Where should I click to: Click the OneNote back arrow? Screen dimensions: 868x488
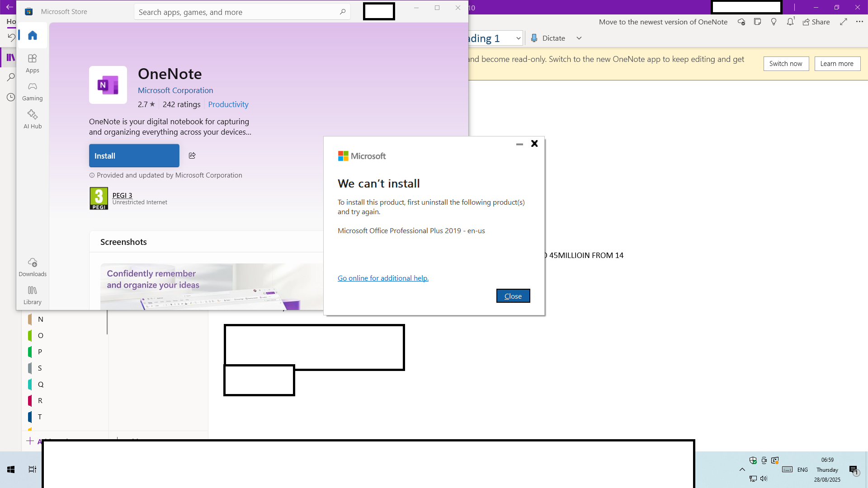click(9, 7)
